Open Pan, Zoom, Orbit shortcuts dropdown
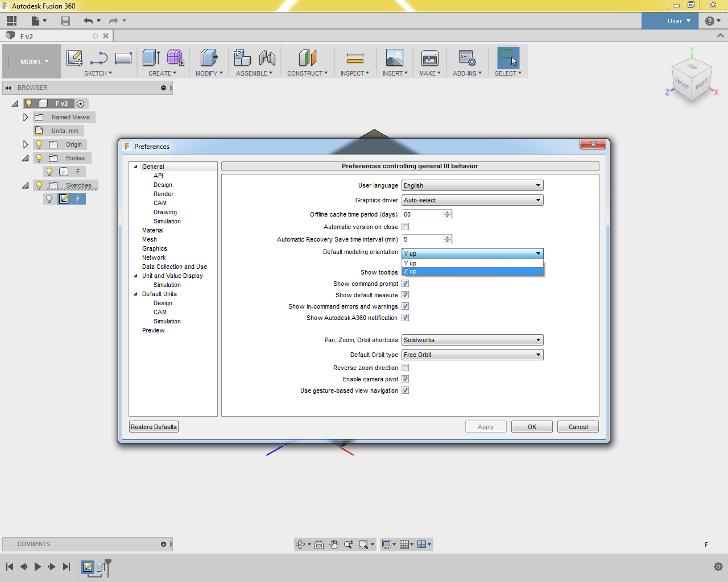 coord(472,340)
